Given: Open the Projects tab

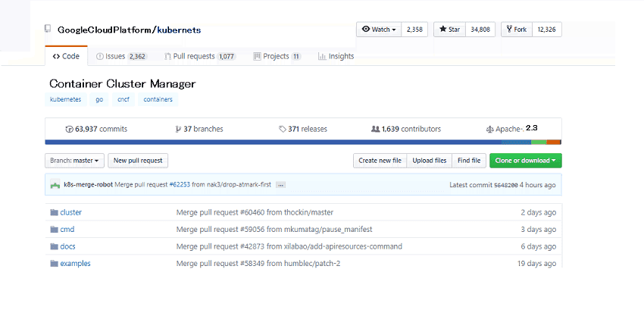Looking at the screenshot, I should pos(277,56).
